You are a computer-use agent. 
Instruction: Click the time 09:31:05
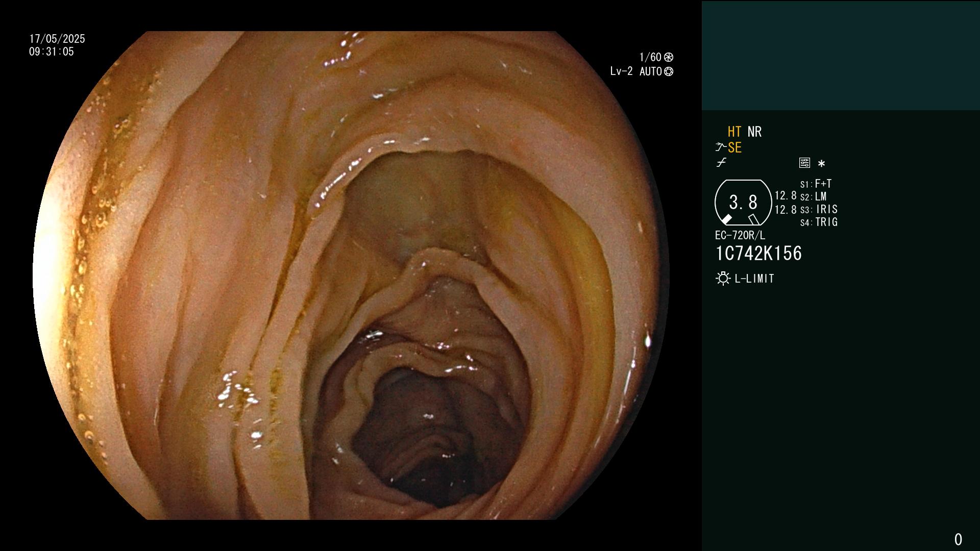[52, 52]
